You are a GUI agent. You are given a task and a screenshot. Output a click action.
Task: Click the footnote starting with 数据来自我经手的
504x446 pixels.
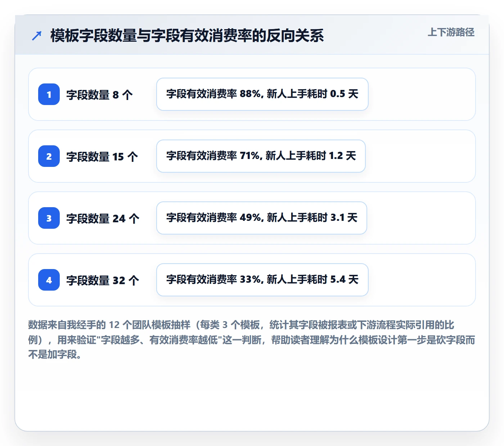coord(252,340)
